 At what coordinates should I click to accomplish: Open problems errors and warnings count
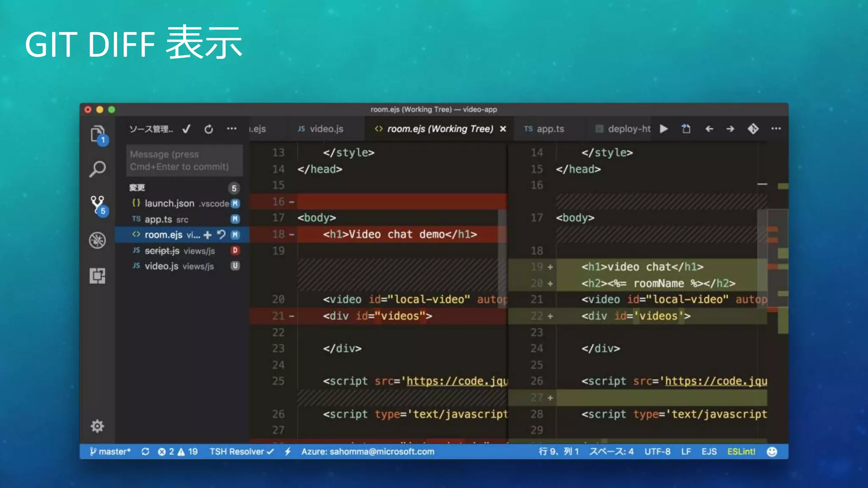point(178,452)
